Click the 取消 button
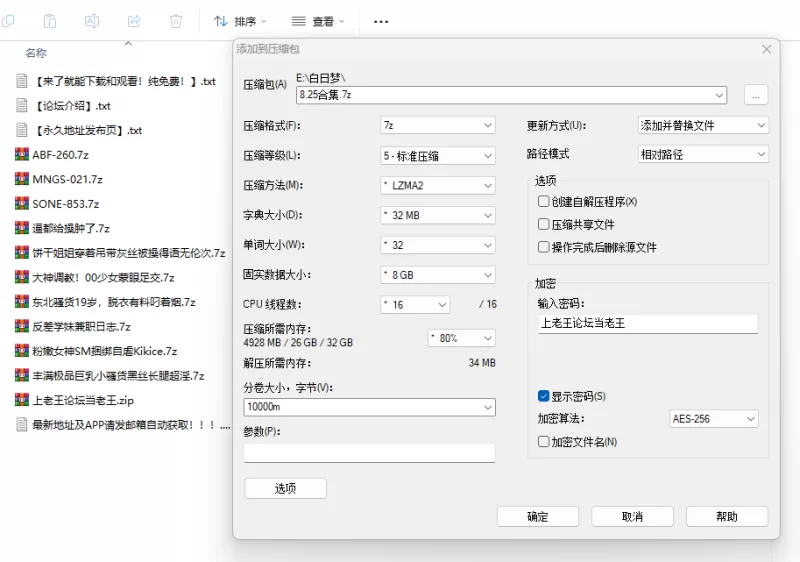The width and height of the screenshot is (800, 562). [632, 516]
